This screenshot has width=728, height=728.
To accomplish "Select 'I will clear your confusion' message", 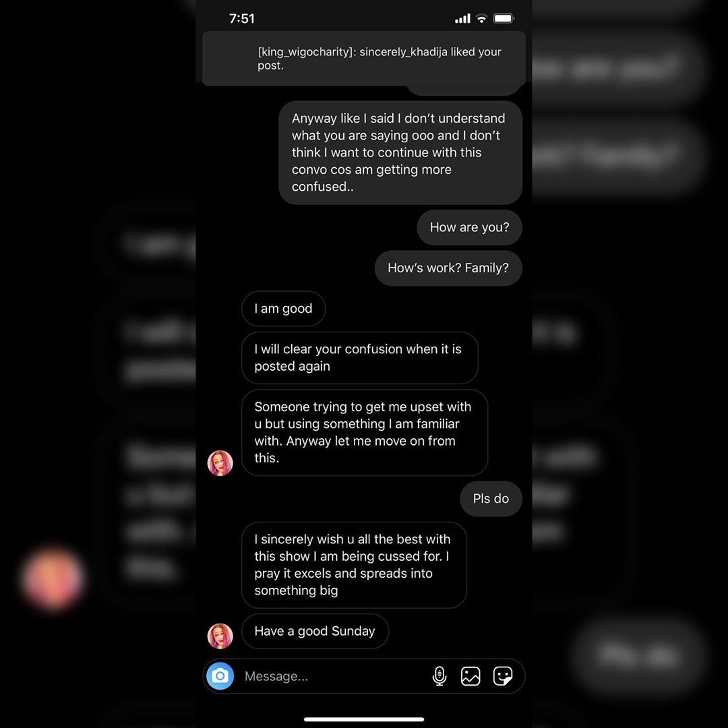I will (x=360, y=357).
